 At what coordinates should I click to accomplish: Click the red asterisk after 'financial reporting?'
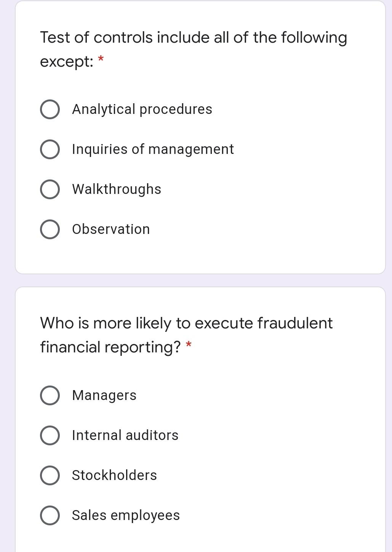[188, 345]
